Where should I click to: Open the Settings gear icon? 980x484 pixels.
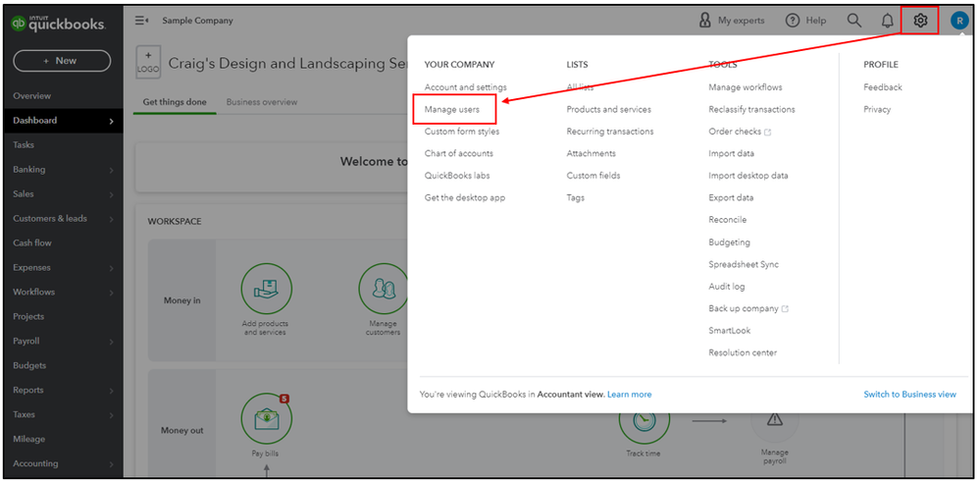coord(920,21)
